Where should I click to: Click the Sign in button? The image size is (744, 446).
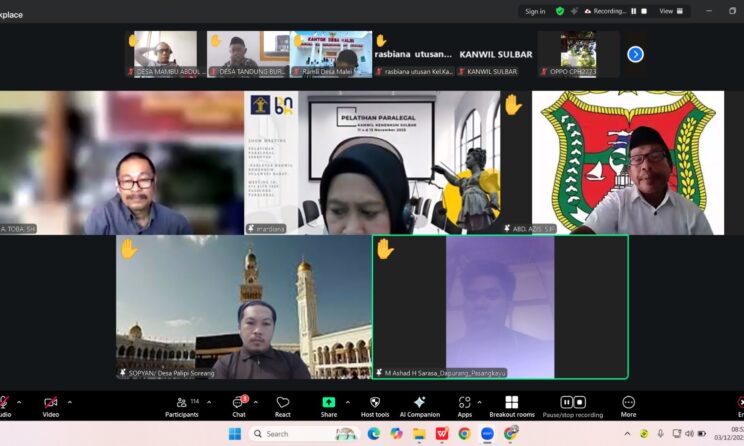[535, 11]
